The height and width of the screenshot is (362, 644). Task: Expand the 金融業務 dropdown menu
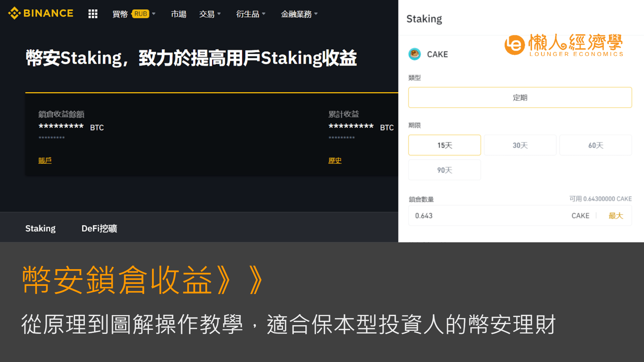(x=299, y=14)
